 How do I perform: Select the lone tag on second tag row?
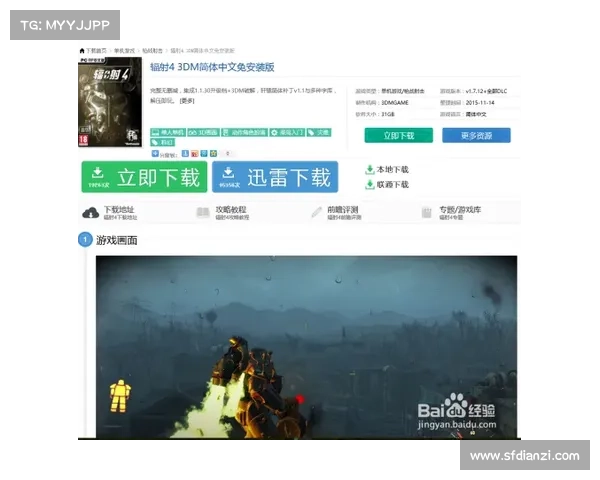[x=163, y=142]
